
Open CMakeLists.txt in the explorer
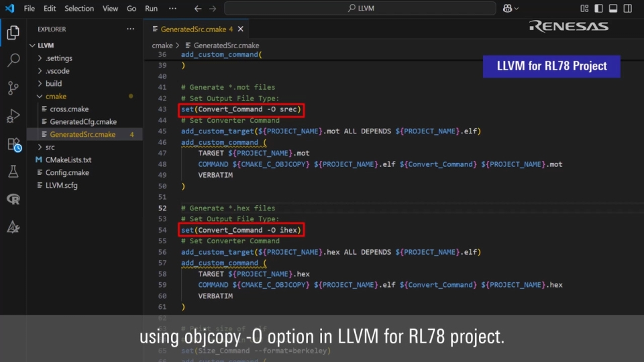68,160
